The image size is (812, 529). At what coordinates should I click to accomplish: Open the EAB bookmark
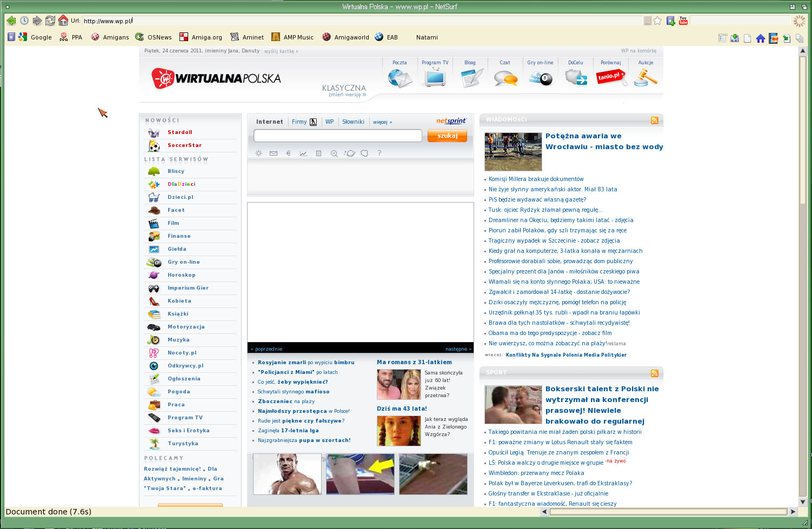386,37
